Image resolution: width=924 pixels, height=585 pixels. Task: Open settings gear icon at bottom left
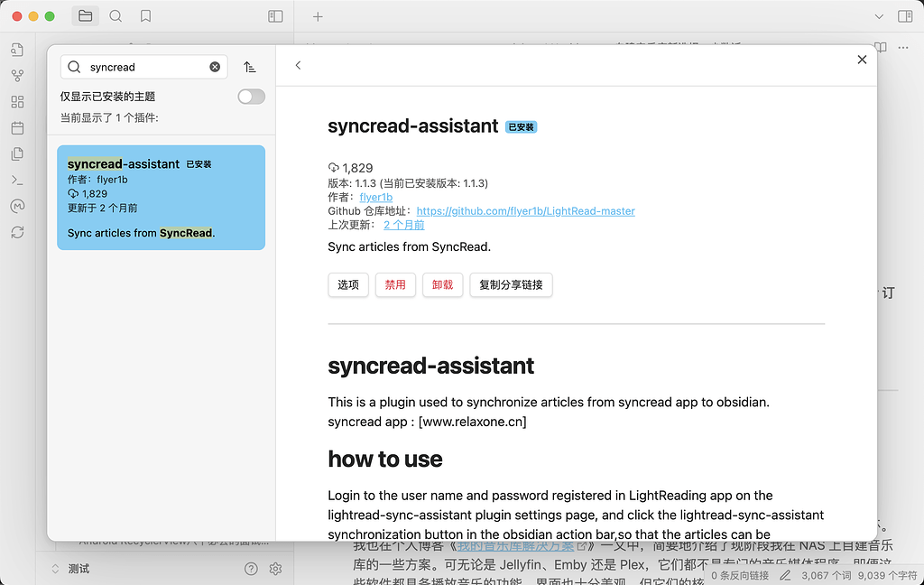click(x=276, y=569)
